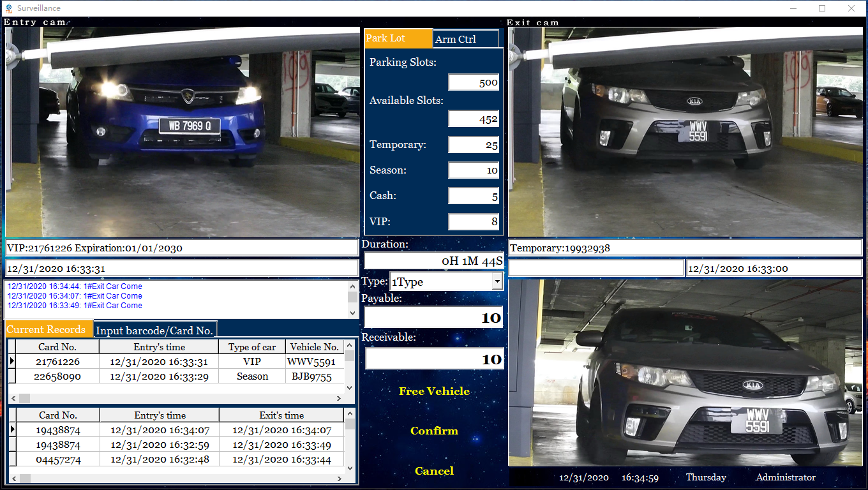
Task: Maximize the Surveillance window
Action: click(x=822, y=8)
